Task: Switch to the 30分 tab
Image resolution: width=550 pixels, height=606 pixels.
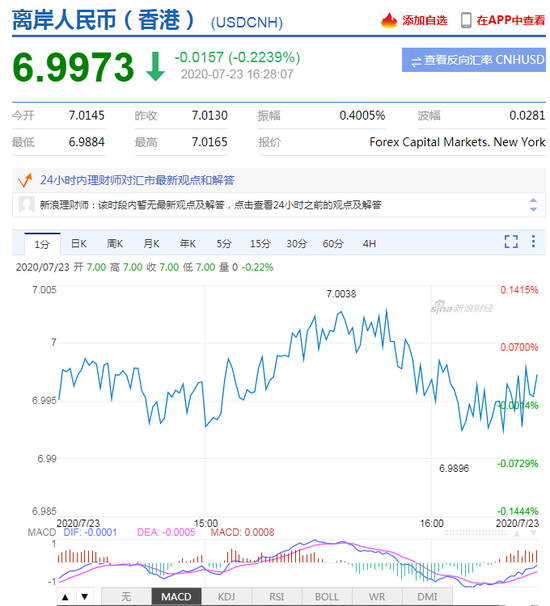Action: point(296,243)
